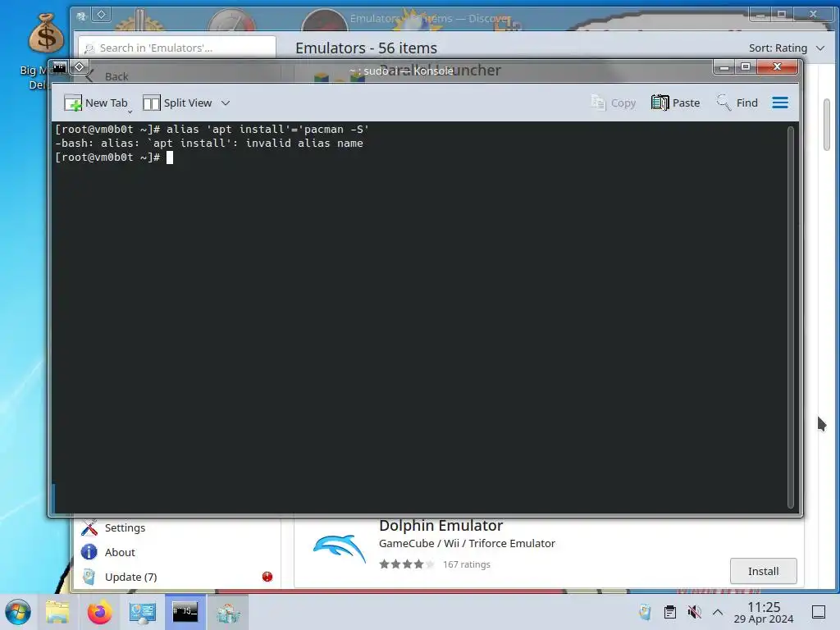Click the updates tray icon

(645, 612)
